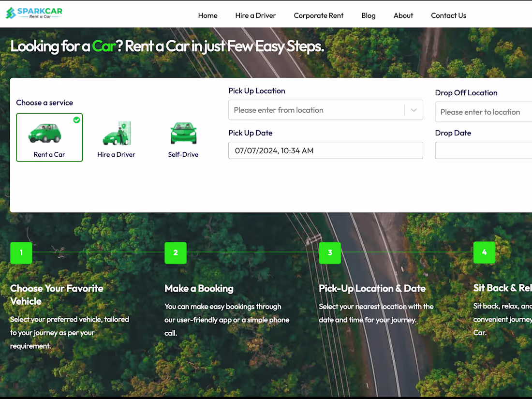The height and width of the screenshot is (399, 532).
Task: Switch selection to Hire a Driver card
Action: pos(116,137)
